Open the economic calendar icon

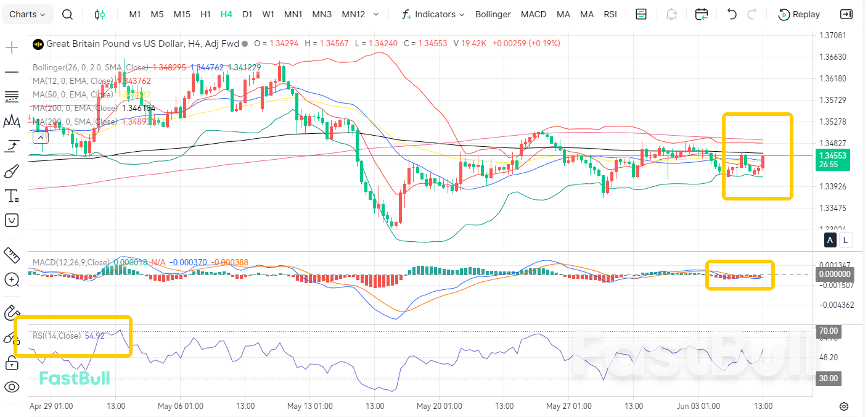702,14
